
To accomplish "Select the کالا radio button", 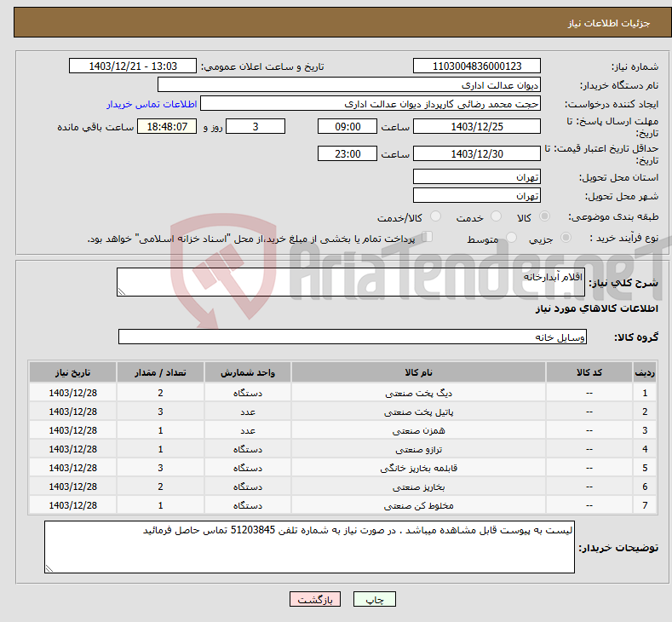I will click(544, 216).
